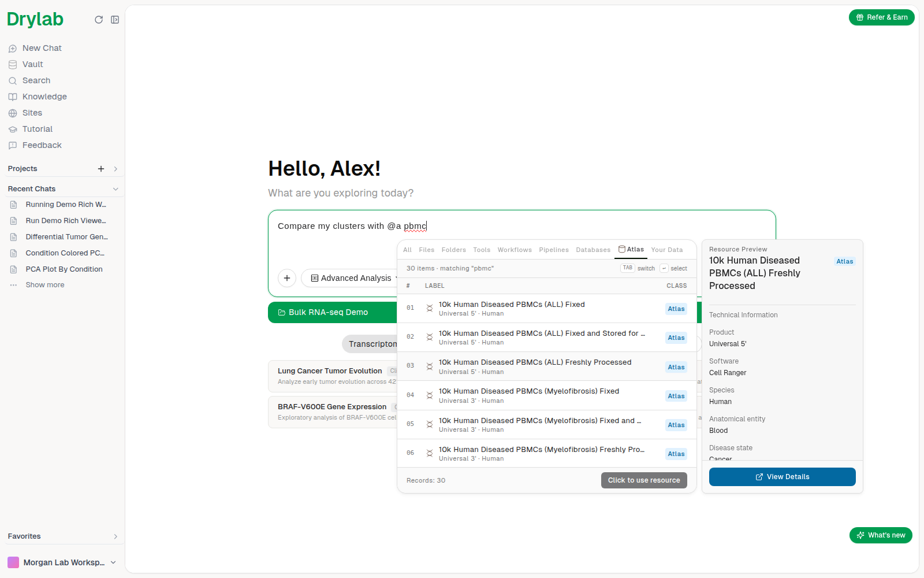Switch to the Folders tab
Viewport: 924px width, 578px height.
[x=454, y=250]
